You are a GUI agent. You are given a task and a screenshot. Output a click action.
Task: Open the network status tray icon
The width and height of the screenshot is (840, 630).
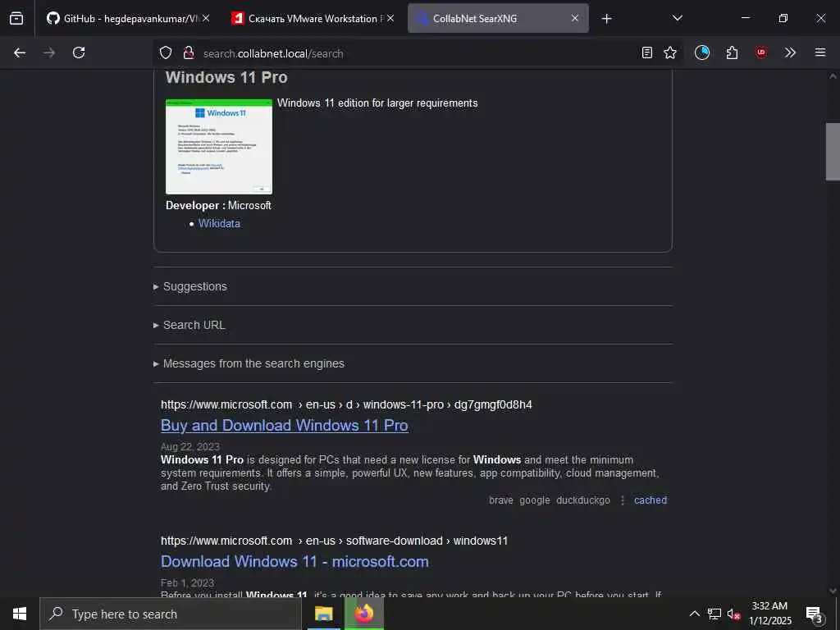pos(714,614)
